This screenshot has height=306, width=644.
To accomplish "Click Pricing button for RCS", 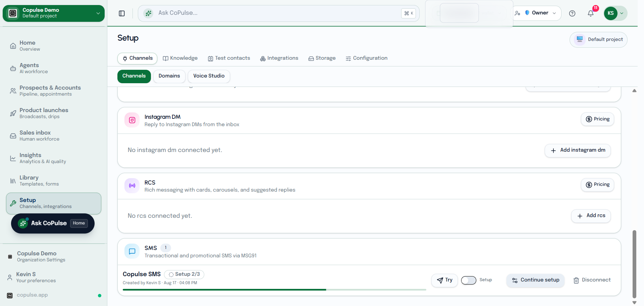I will 598,185.
